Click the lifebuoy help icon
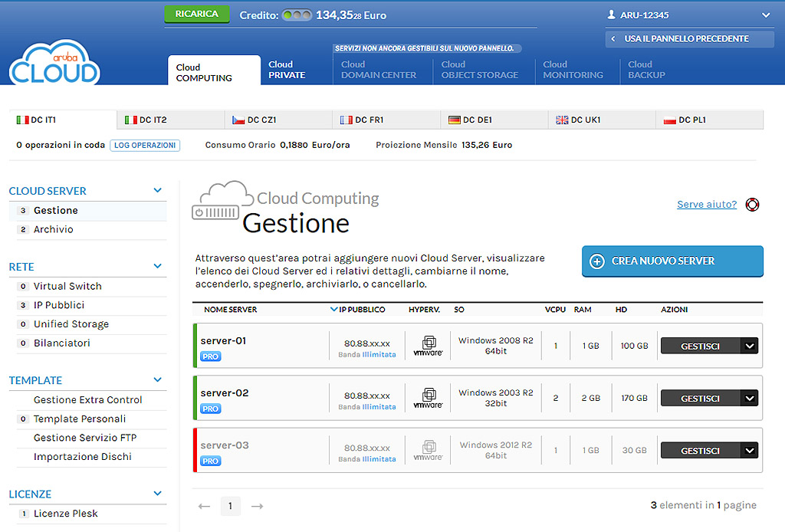 (x=752, y=205)
